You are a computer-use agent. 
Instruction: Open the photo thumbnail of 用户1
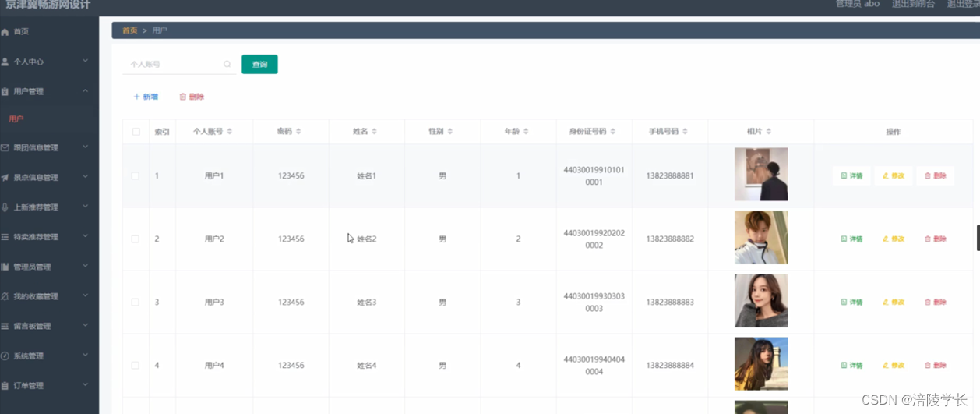coord(761,175)
